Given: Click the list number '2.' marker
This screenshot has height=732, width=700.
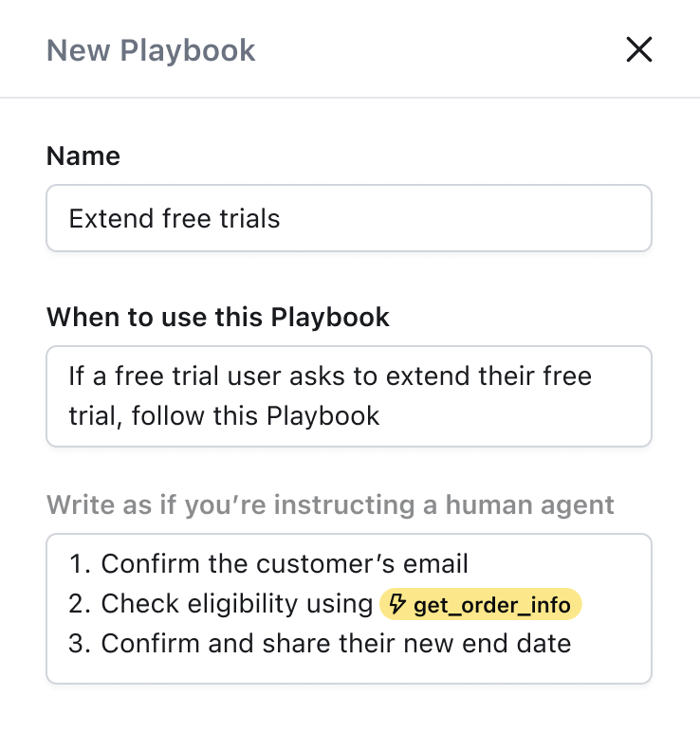Looking at the screenshot, I should tap(80, 604).
